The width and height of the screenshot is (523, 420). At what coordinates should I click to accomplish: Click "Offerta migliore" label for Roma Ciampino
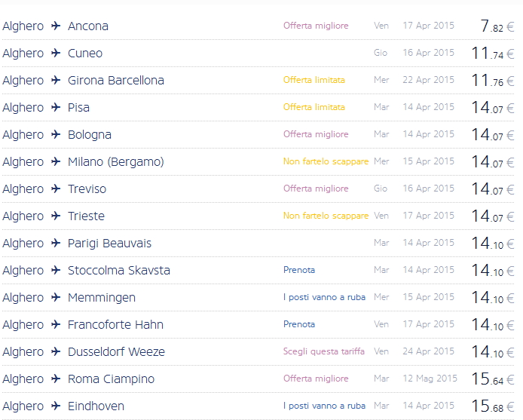click(316, 379)
